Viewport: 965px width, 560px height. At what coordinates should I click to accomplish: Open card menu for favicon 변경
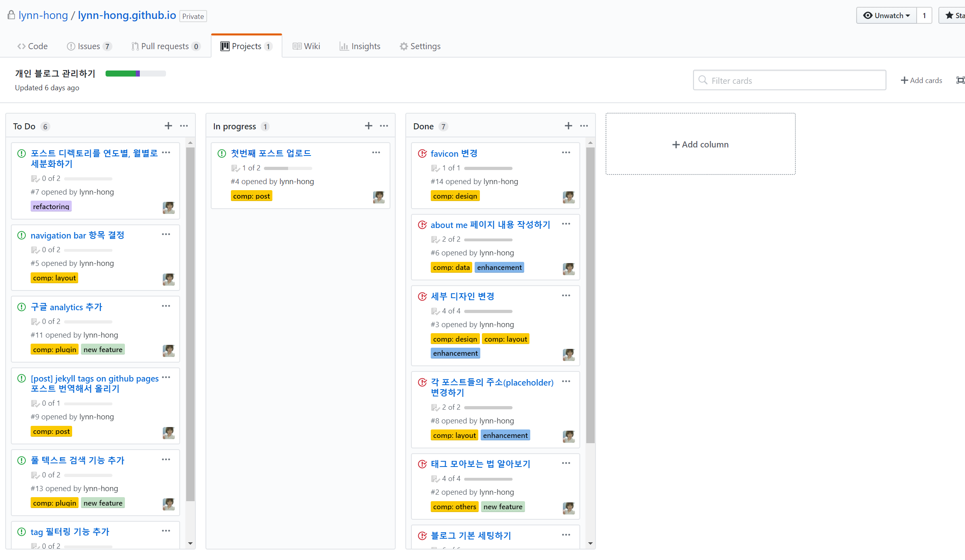tap(566, 152)
